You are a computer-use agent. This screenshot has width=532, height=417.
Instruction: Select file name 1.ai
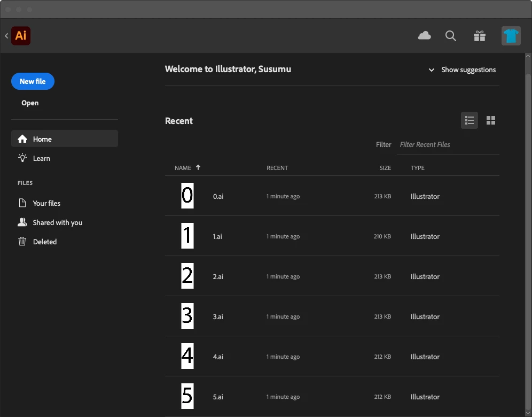pyautogui.click(x=217, y=236)
